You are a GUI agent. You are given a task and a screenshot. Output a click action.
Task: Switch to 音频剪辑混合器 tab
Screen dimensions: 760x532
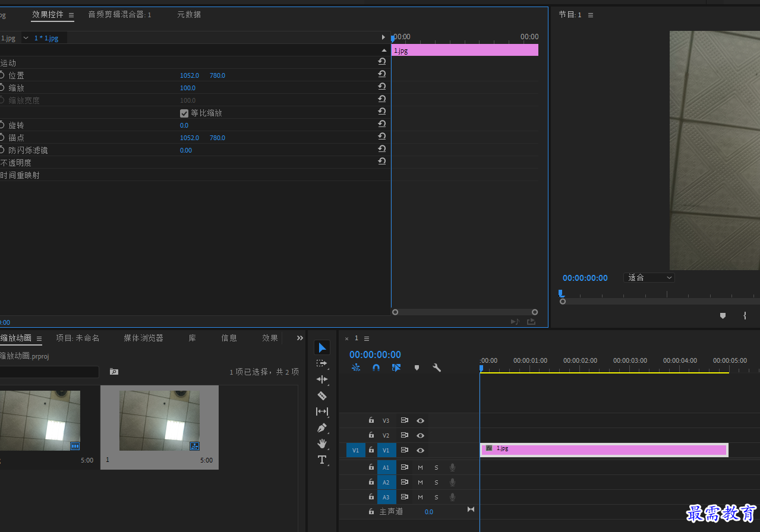[x=119, y=14]
